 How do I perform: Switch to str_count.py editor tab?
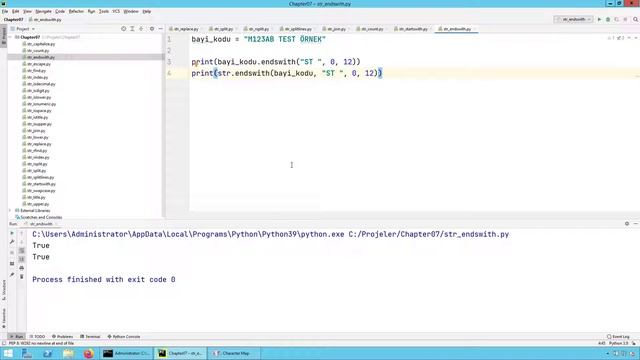[372, 29]
